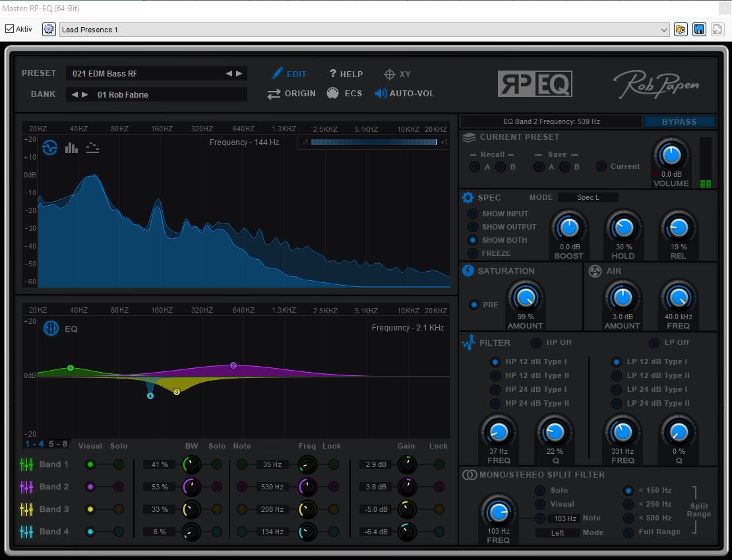
Task: Select LP 12 dB Type II
Action: (617, 375)
